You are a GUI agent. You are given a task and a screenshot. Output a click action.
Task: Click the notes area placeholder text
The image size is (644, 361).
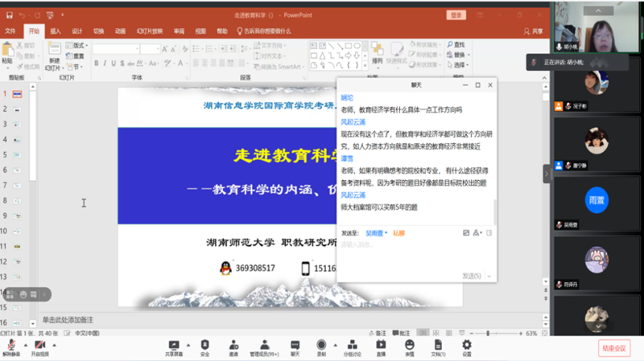pos(68,320)
